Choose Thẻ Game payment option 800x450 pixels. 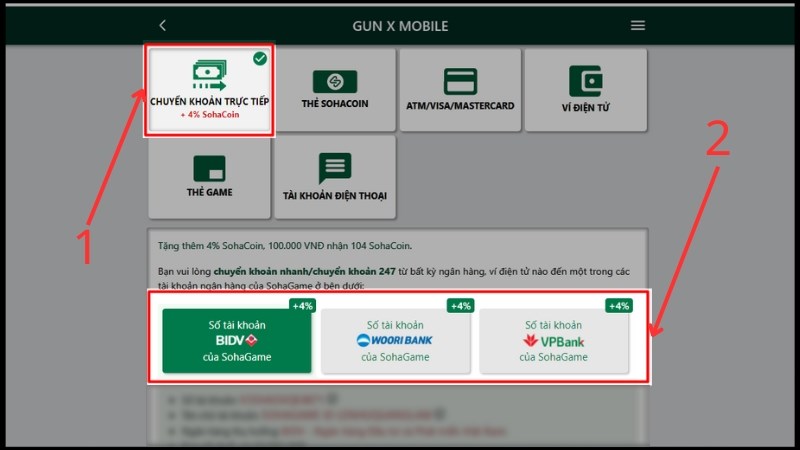click(x=209, y=178)
